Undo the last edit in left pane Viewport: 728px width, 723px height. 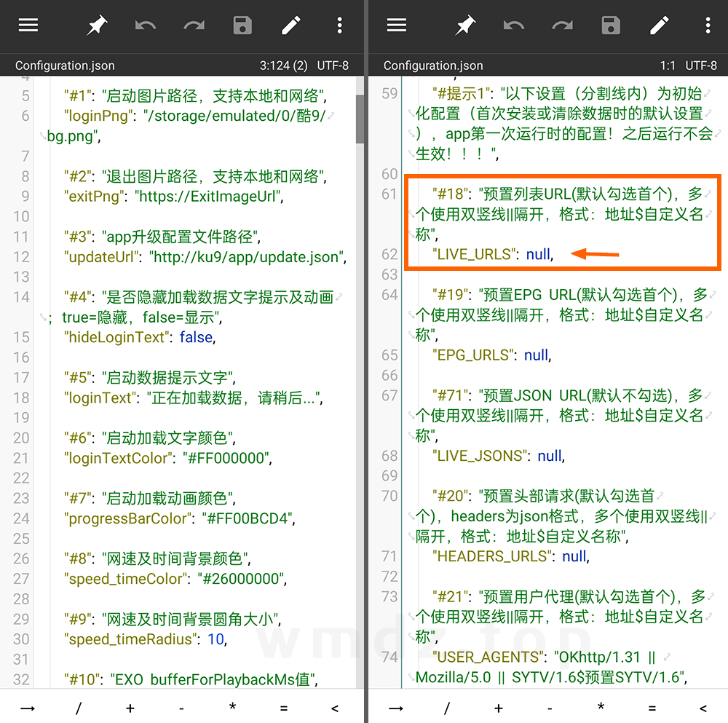145,25
